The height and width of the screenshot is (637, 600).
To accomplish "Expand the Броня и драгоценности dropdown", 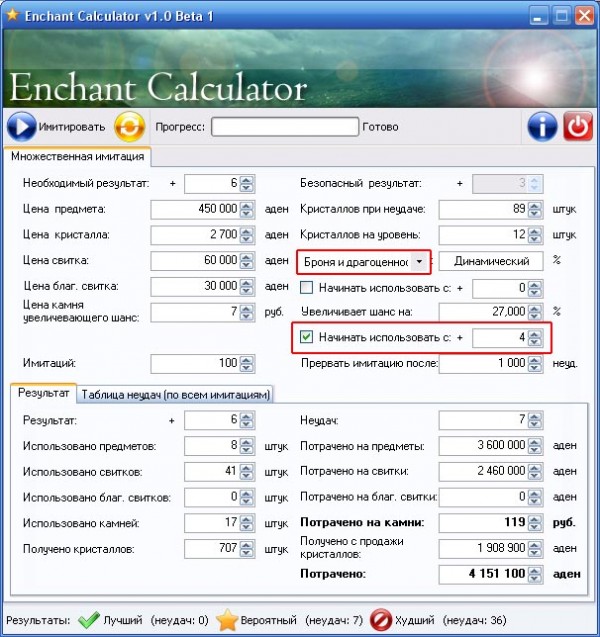I will [x=419, y=262].
